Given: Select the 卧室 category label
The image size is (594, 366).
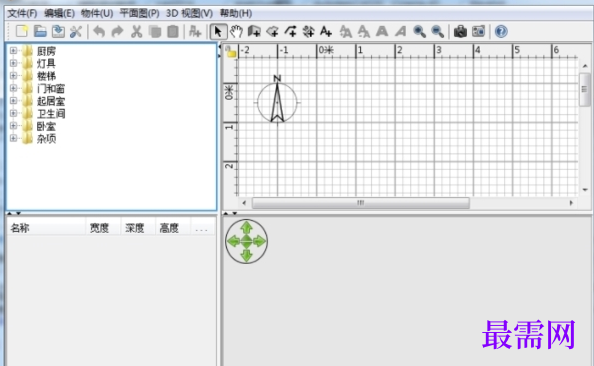Looking at the screenshot, I should (x=46, y=126).
